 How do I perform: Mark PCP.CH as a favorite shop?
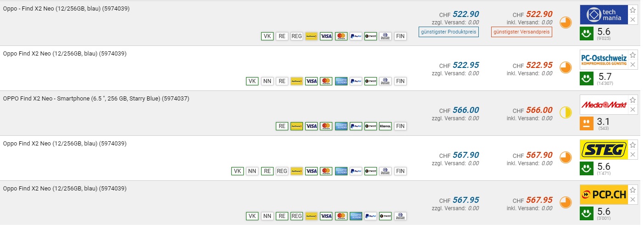tap(633, 190)
